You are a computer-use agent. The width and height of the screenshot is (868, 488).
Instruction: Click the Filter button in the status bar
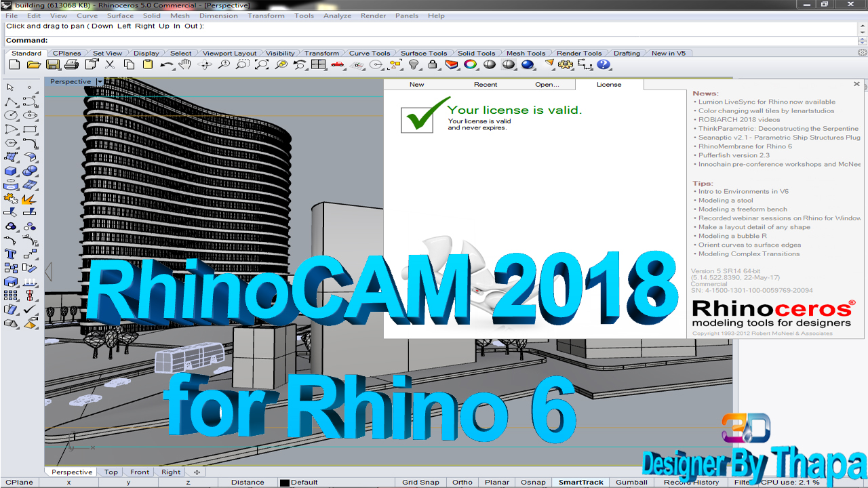point(741,483)
